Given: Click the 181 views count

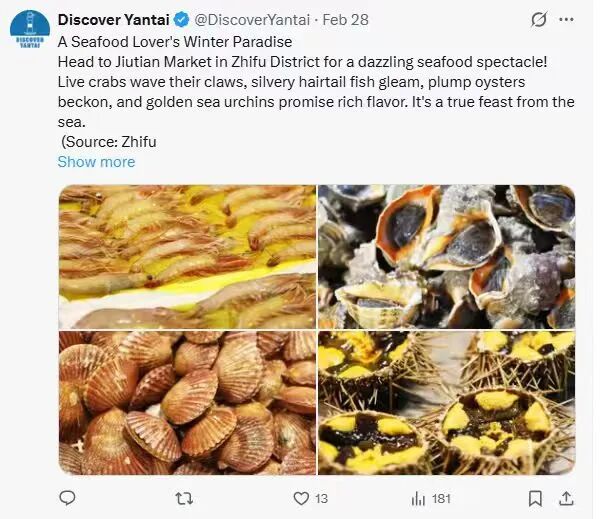Looking at the screenshot, I should [x=441, y=499].
